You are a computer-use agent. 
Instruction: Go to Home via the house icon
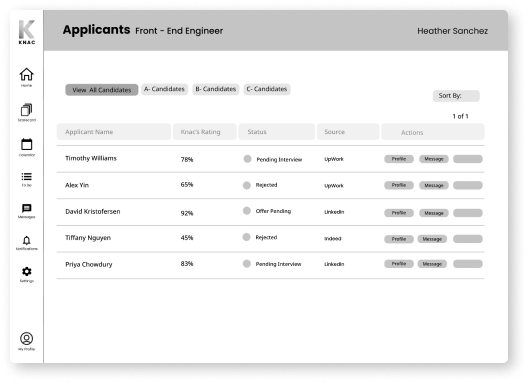26,74
